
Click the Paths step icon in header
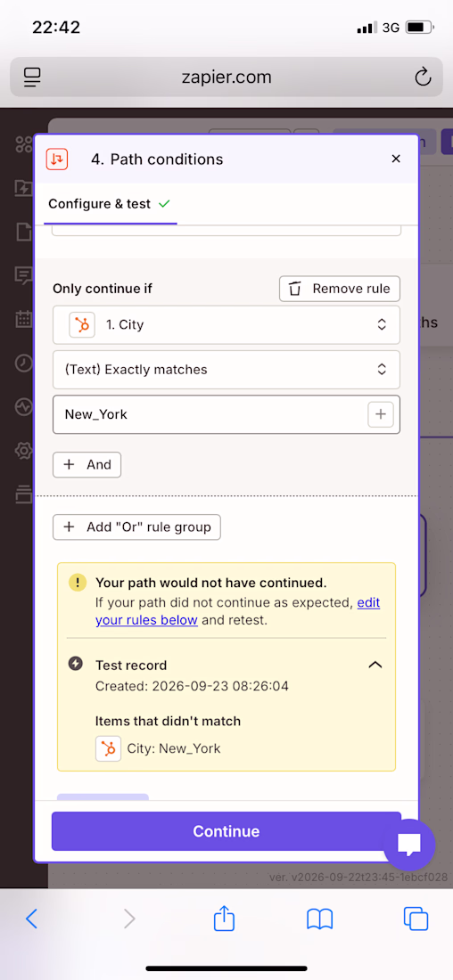[x=57, y=159]
